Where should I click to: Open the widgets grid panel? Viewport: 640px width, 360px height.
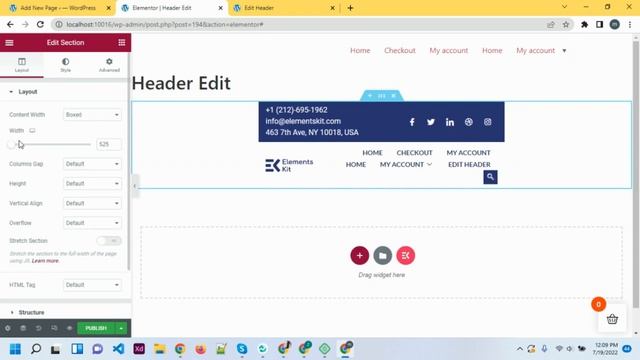(122, 42)
